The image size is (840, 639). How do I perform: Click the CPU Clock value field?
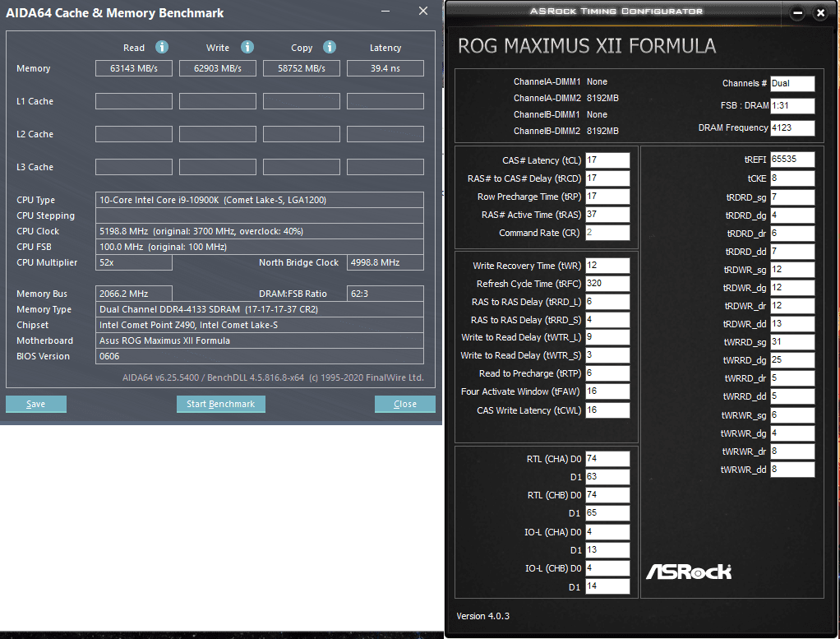[x=259, y=231]
